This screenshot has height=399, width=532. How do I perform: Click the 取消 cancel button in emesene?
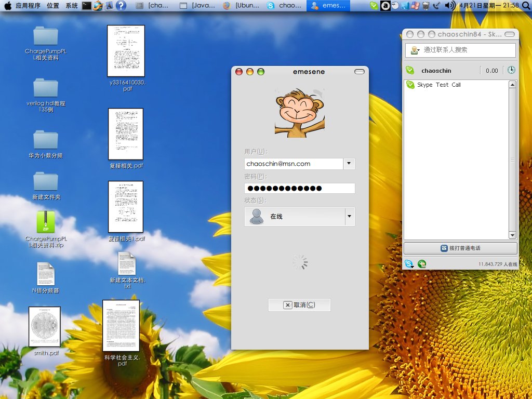pyautogui.click(x=299, y=304)
